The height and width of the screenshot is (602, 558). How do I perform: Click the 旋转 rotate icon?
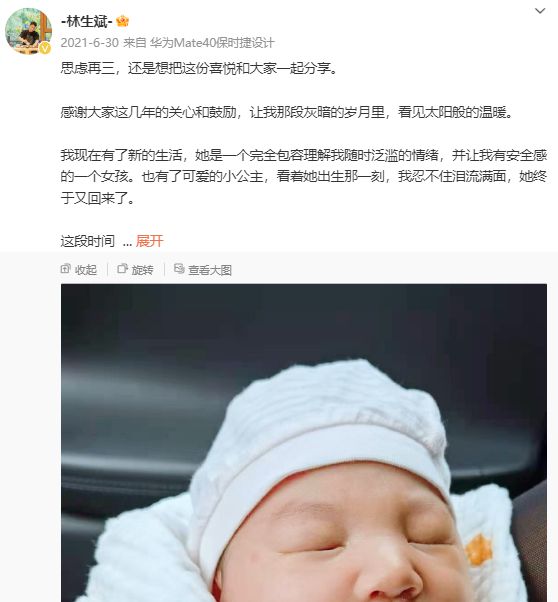[122, 269]
